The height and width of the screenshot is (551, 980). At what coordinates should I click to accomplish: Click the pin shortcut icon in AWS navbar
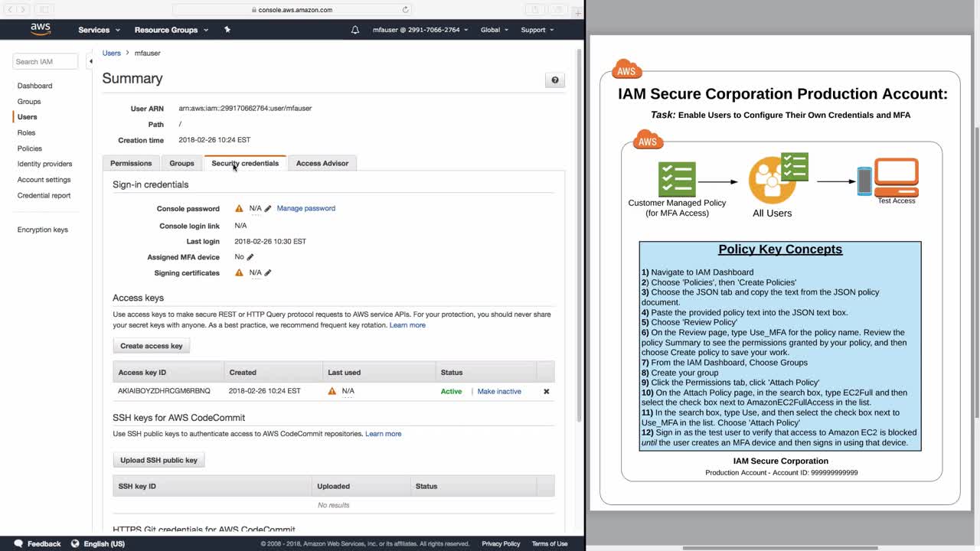pos(227,29)
